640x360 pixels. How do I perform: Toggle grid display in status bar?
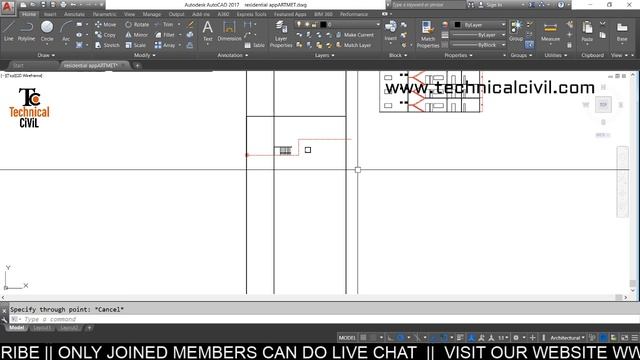(363, 338)
